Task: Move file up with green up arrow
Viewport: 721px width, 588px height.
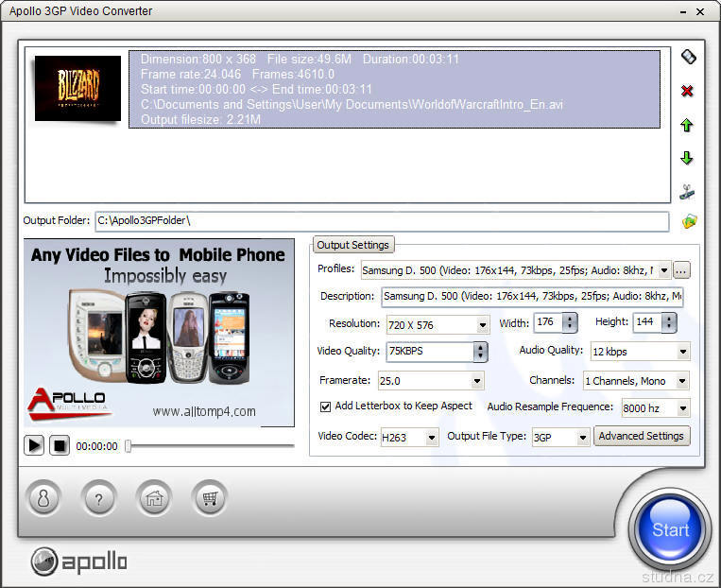Action: tap(687, 125)
